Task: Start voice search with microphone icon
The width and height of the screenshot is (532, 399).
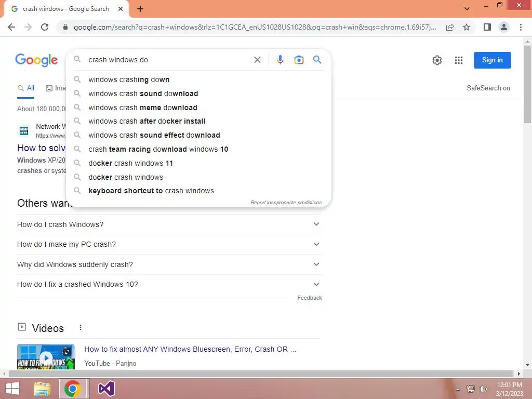Action: pyautogui.click(x=280, y=60)
